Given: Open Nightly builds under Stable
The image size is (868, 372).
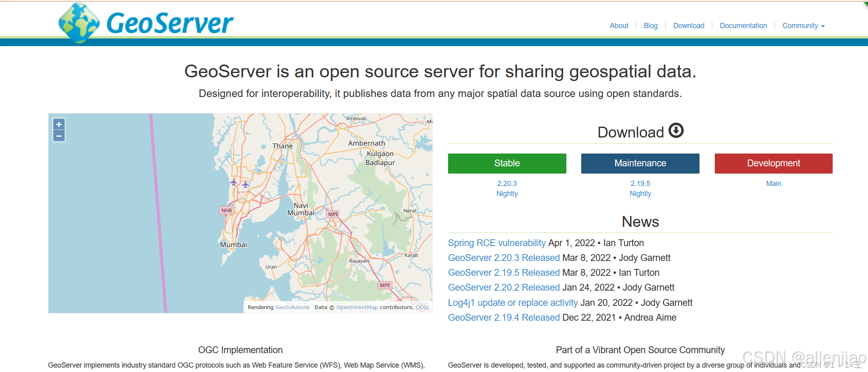Looking at the screenshot, I should tap(507, 194).
